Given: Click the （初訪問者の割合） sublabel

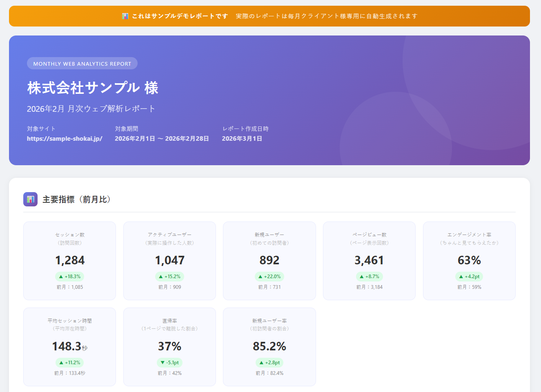Looking at the screenshot, I should pyautogui.click(x=269, y=328).
